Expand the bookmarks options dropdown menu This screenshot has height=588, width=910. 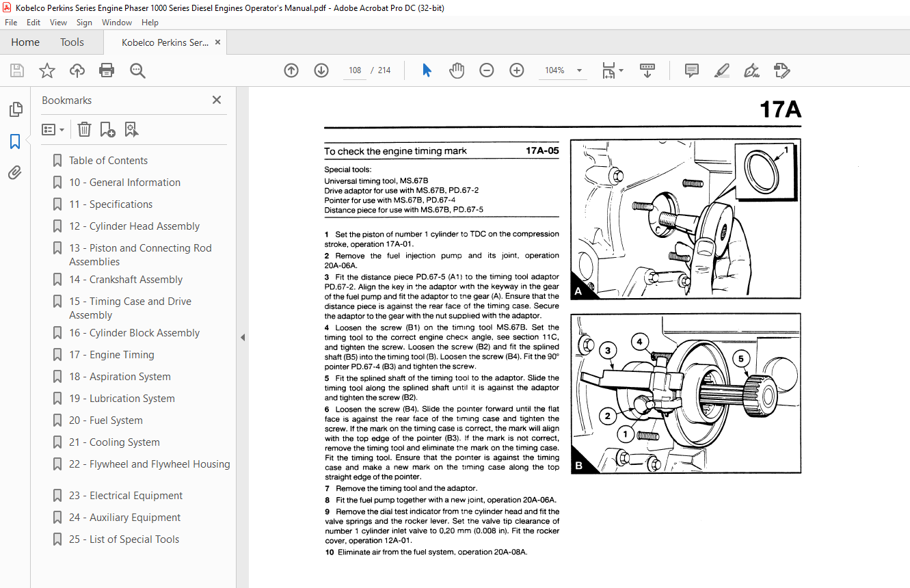pos(53,129)
